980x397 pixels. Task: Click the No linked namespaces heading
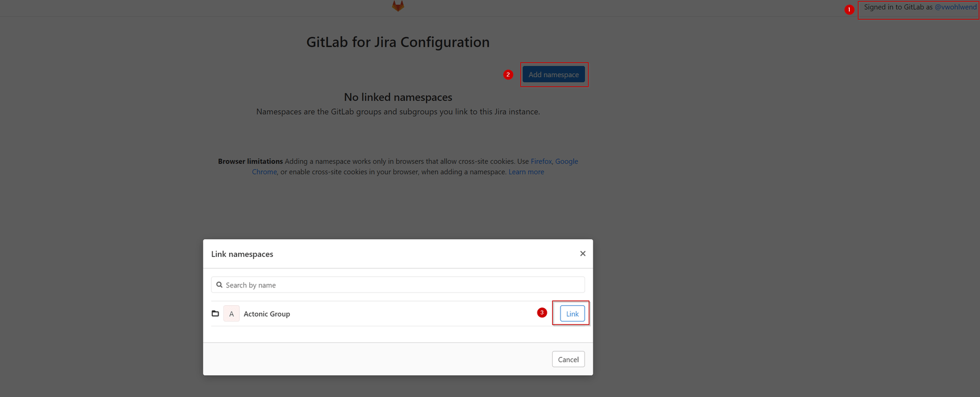(398, 97)
